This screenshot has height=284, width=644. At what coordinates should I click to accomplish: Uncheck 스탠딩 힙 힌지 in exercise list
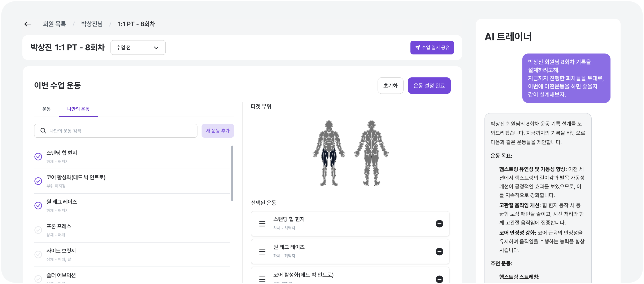point(38,157)
